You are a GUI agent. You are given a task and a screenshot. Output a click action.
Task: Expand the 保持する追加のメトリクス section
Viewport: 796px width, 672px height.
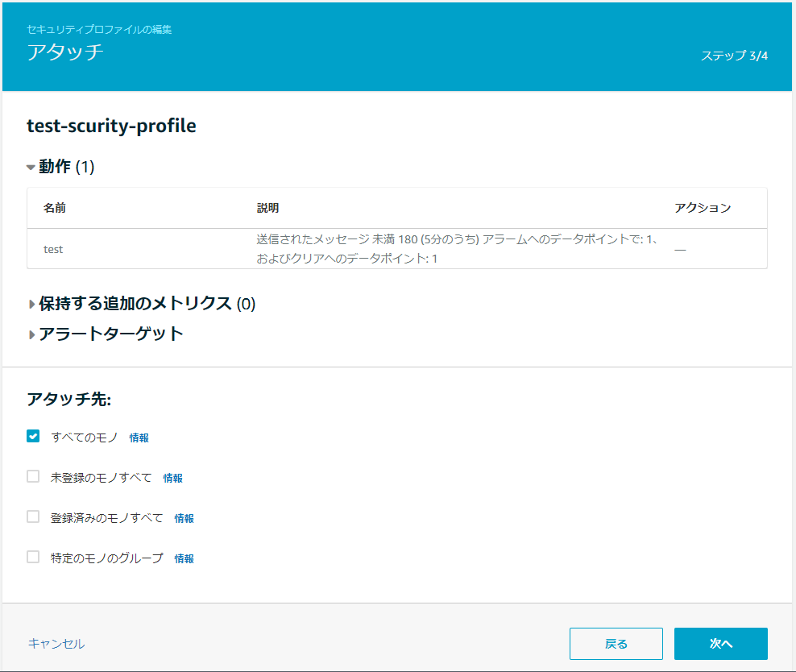[x=32, y=305]
